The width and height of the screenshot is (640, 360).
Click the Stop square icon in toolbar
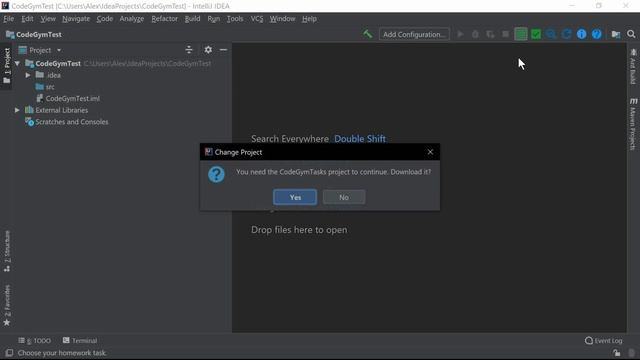(505, 34)
